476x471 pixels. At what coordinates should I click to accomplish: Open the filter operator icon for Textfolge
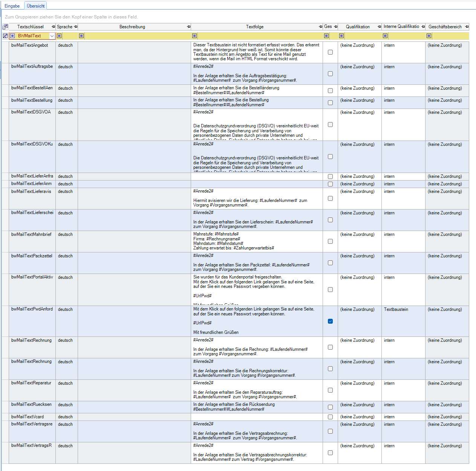(194, 36)
